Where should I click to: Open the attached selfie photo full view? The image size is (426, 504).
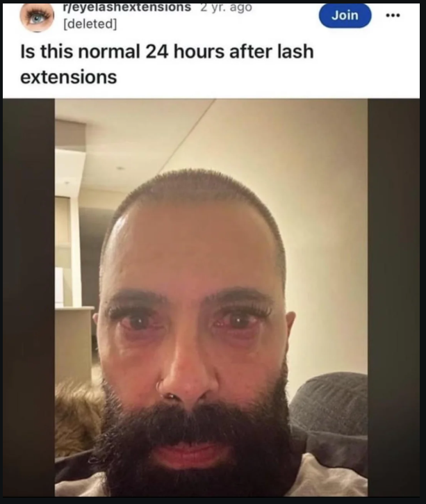tap(211, 298)
